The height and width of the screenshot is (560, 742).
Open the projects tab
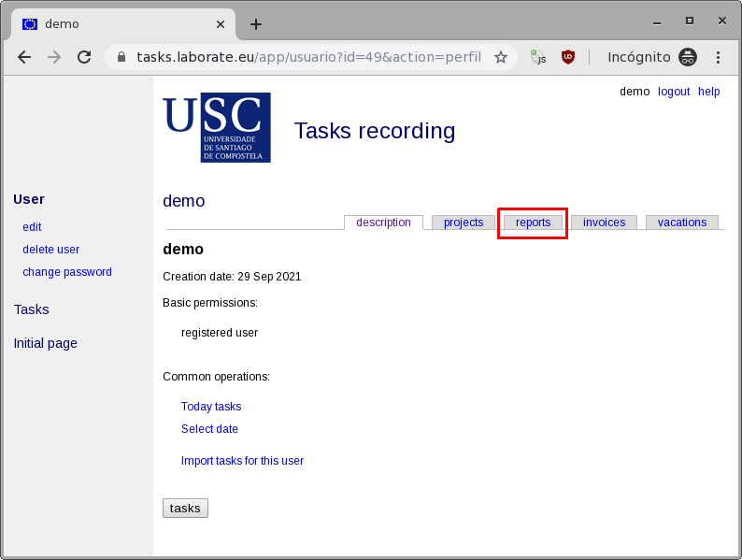coord(464,223)
